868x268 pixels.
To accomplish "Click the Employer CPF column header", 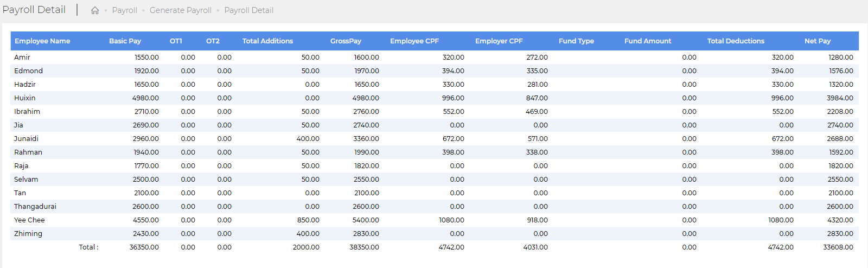I will tap(499, 41).
